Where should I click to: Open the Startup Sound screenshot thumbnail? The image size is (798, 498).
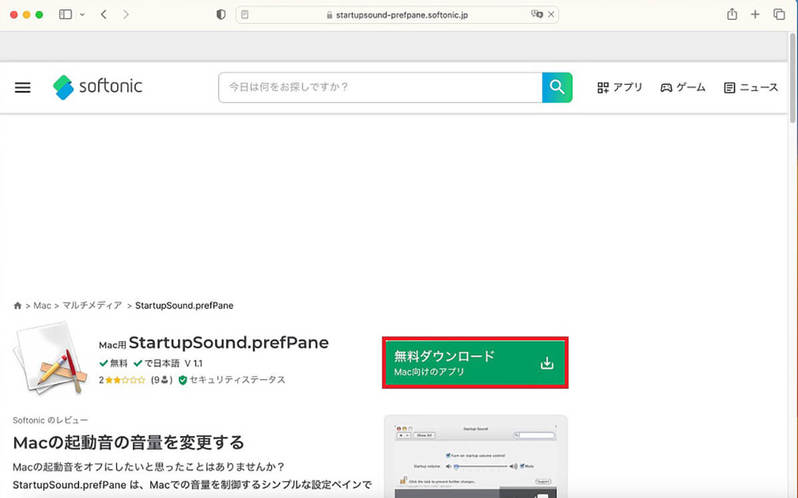point(476,456)
